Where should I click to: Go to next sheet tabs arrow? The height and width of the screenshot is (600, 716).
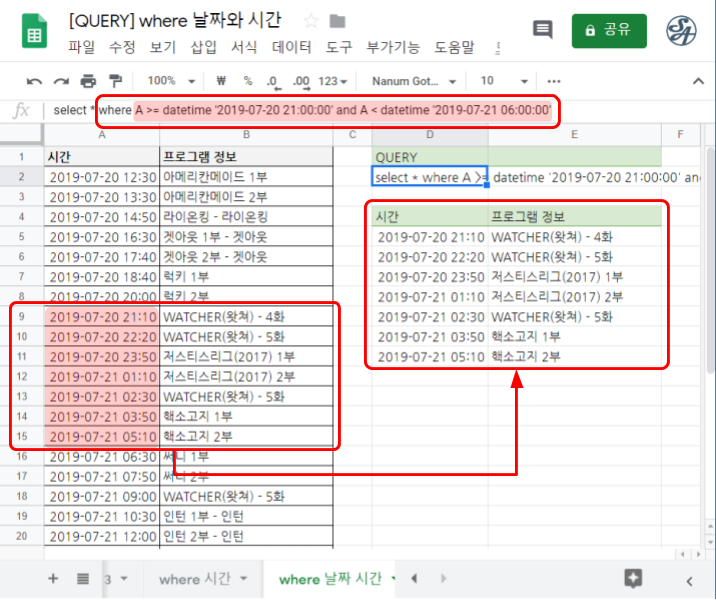tap(443, 579)
